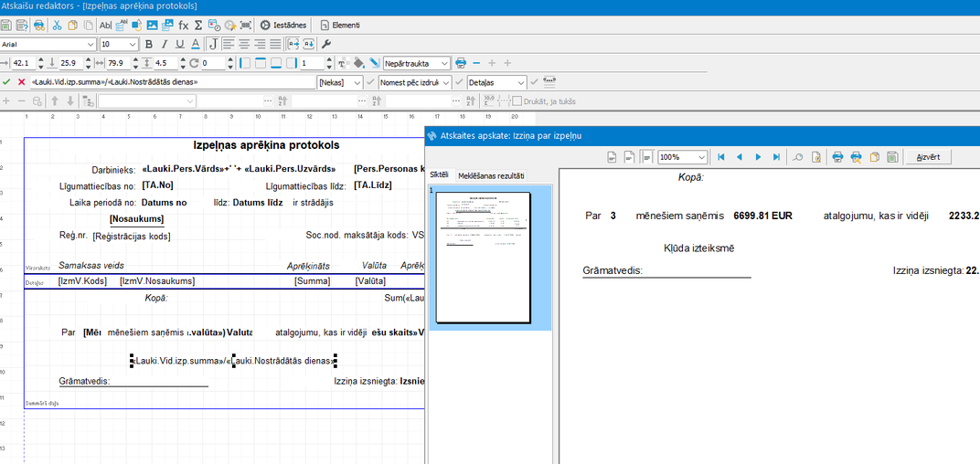The height and width of the screenshot is (464, 980).
Task: Click the magnifier search icon in preview
Action: 798,157
